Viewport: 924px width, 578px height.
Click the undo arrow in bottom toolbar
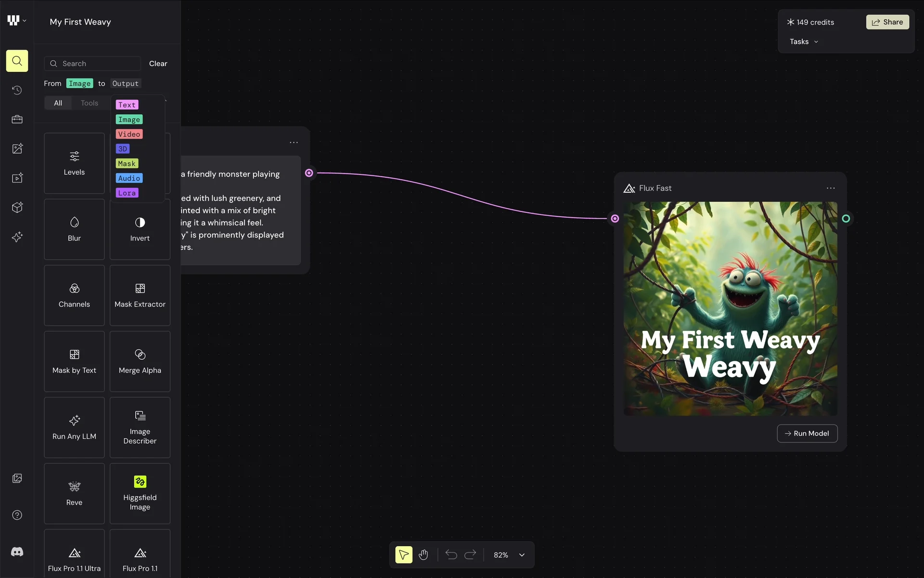click(x=451, y=555)
